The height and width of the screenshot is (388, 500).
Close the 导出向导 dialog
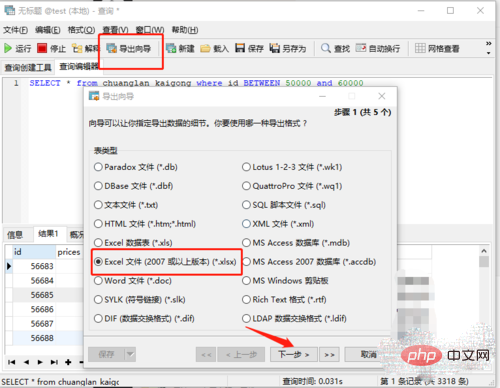coord(382,96)
